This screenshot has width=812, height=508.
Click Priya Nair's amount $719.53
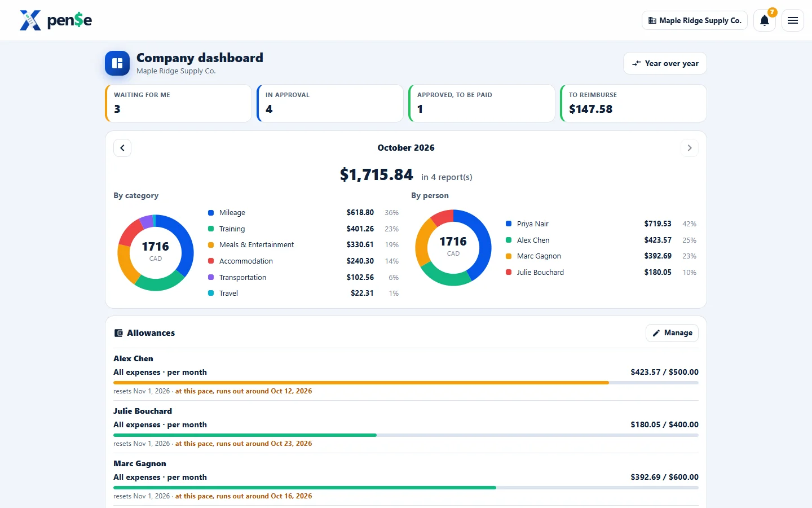click(x=658, y=224)
